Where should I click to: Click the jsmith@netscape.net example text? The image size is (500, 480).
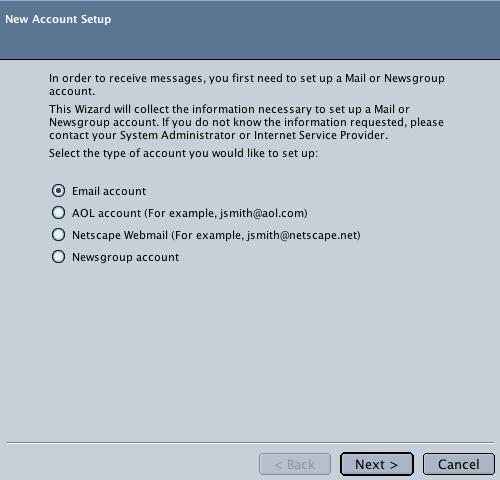(x=303, y=235)
